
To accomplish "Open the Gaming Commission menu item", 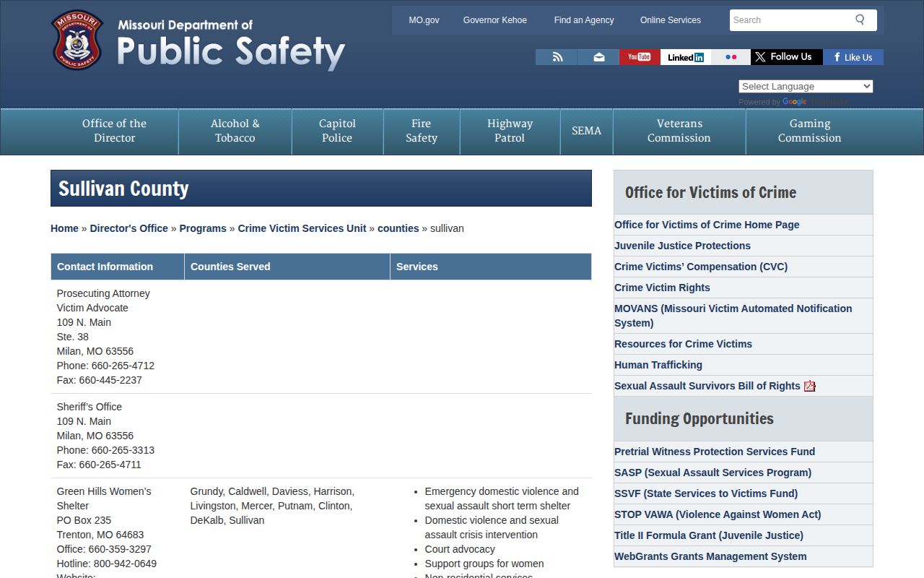I will tap(810, 131).
